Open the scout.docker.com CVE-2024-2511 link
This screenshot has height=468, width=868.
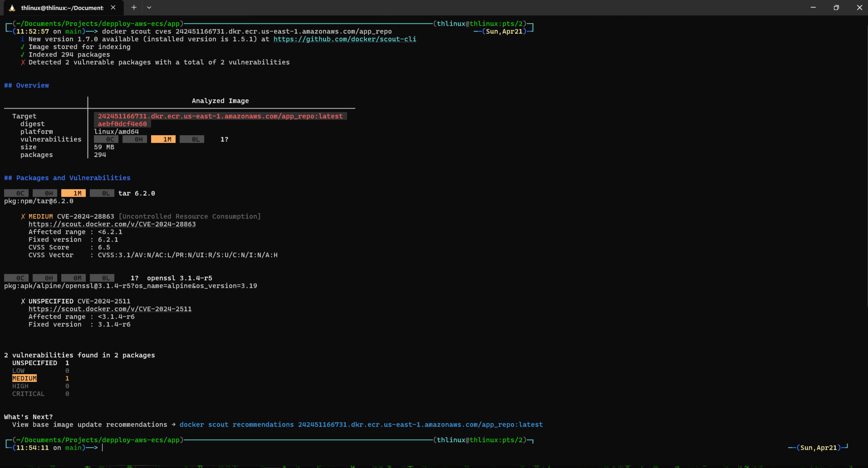tap(110, 309)
